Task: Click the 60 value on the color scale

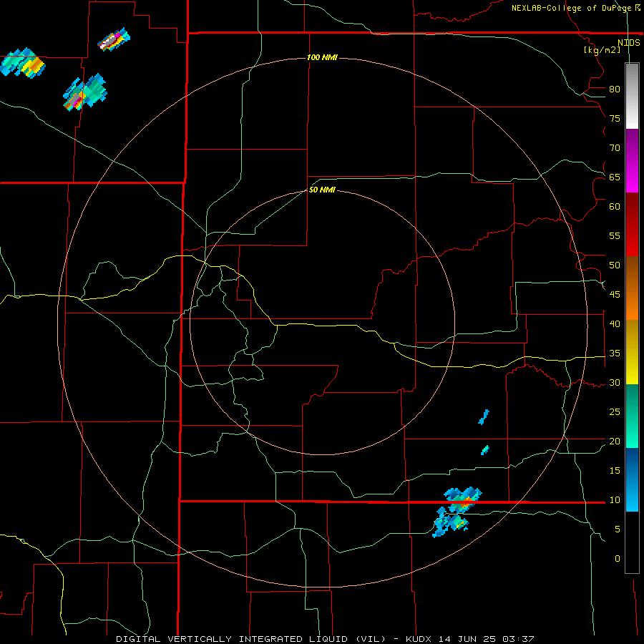Action: 615,207
